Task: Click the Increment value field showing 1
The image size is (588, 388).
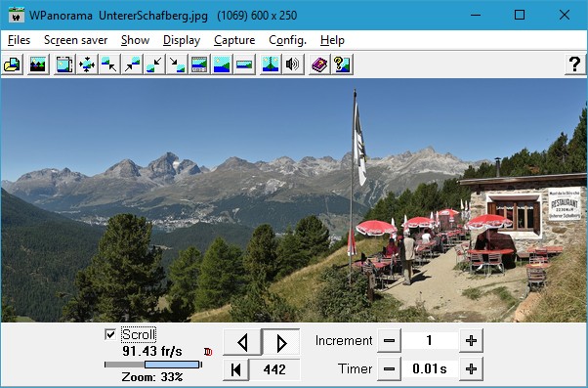Action: coord(430,341)
